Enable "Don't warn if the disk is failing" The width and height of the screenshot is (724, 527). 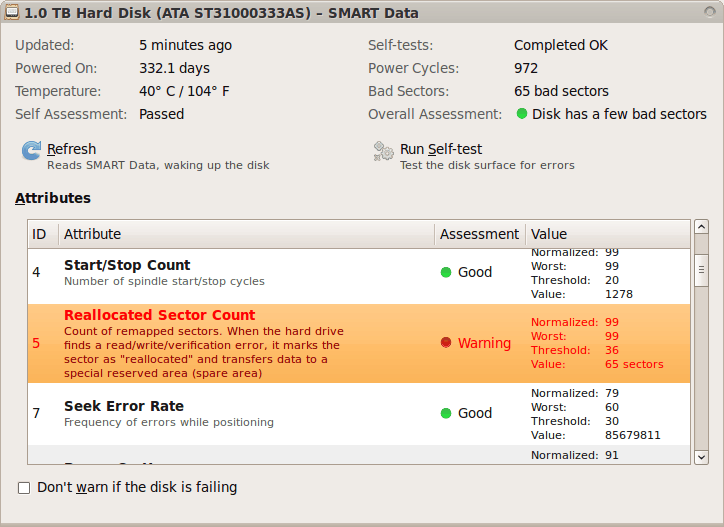click(24, 488)
